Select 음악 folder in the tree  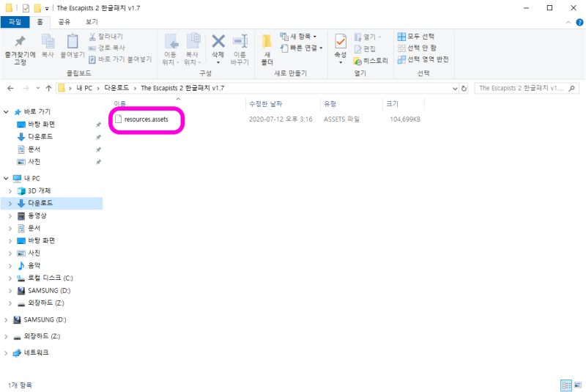pyautogui.click(x=34, y=266)
